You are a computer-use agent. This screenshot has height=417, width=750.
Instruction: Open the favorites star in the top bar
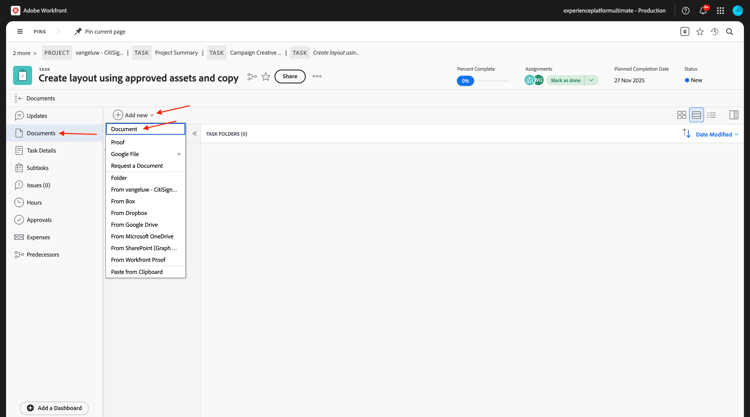[x=700, y=32]
